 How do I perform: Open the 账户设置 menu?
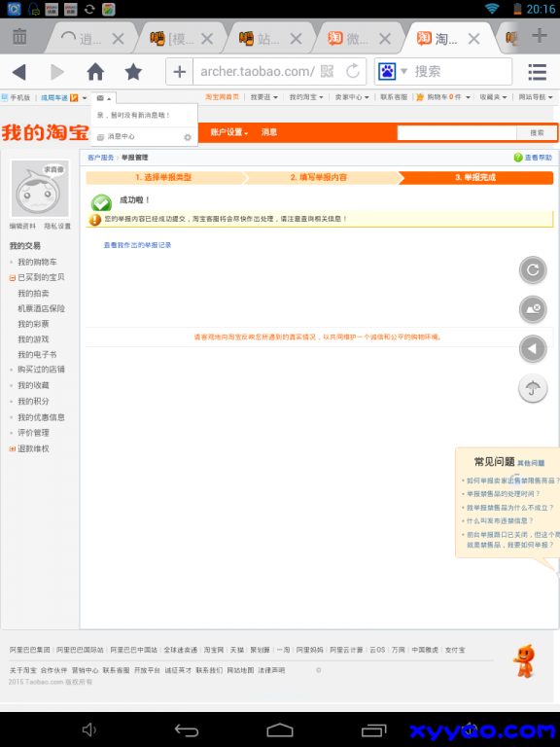tap(229, 132)
